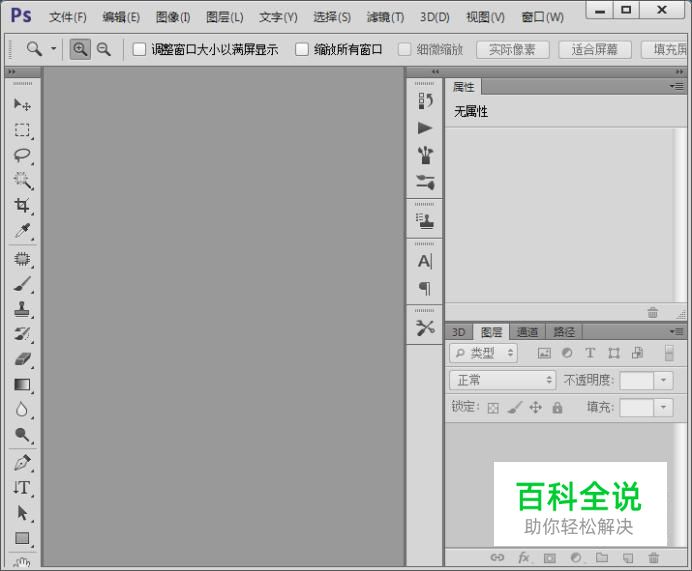Select the Eraser tool
This screenshot has height=571, width=692.
(22, 359)
